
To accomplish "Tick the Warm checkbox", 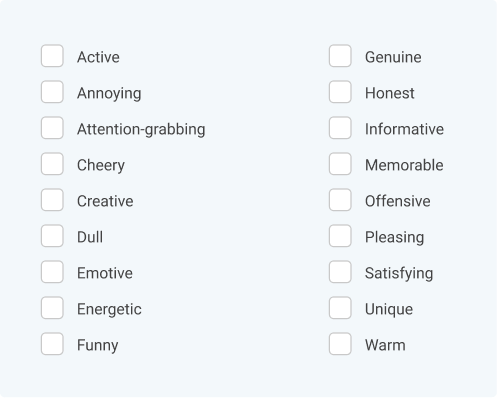I will pos(340,344).
